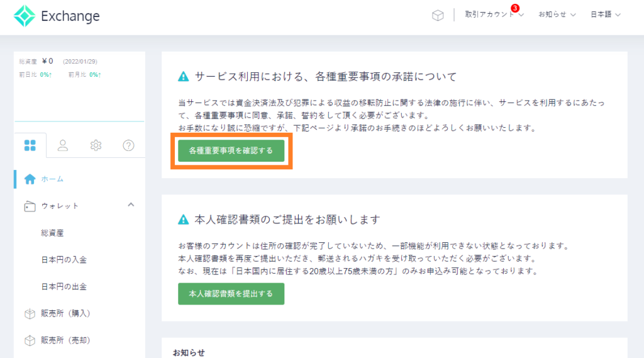
Task: Open the 取引アカウント dropdown menu
Action: click(494, 14)
